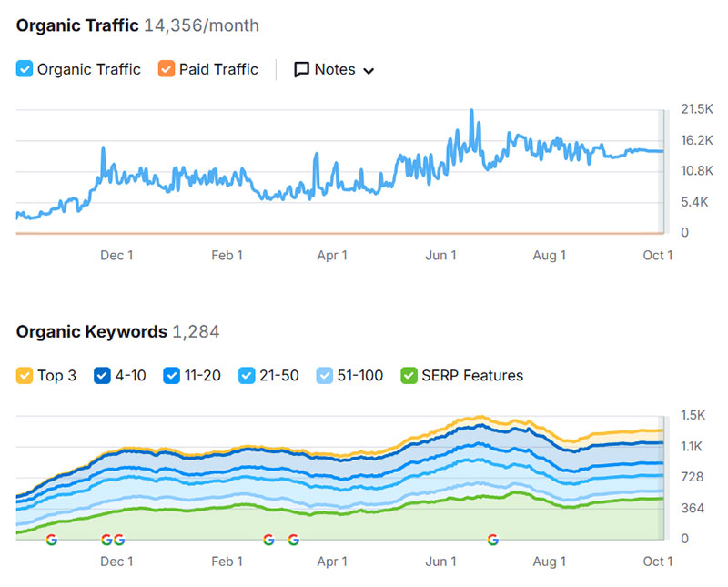This screenshot has height=587, width=728.
Task: Disable the SERP Features checkbox
Action: [x=409, y=375]
